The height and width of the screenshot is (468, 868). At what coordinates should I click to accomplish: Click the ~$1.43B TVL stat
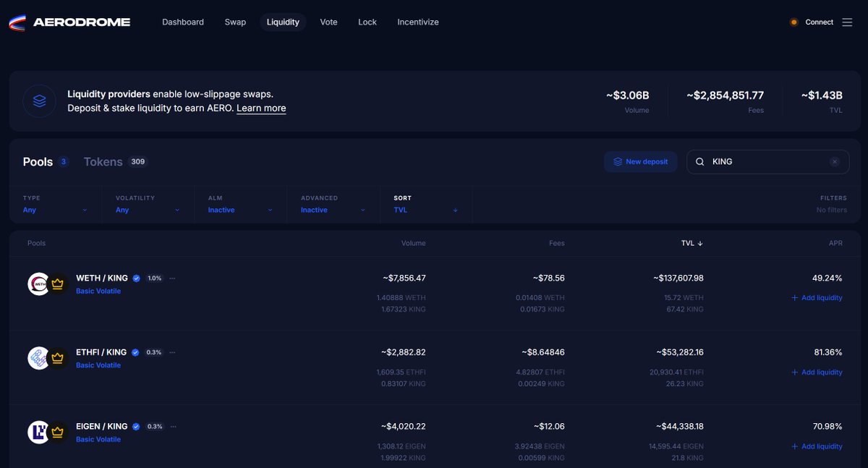coord(822,95)
